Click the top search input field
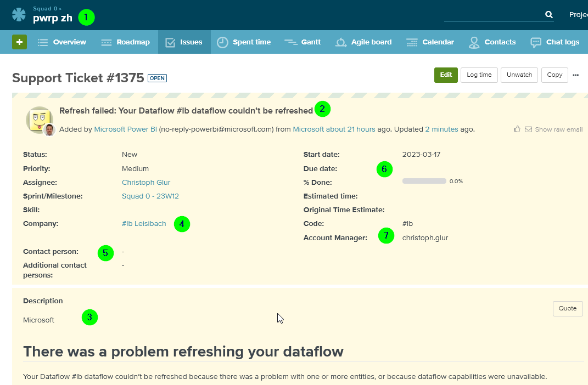Screen dimensions: 588x385 click(494, 15)
